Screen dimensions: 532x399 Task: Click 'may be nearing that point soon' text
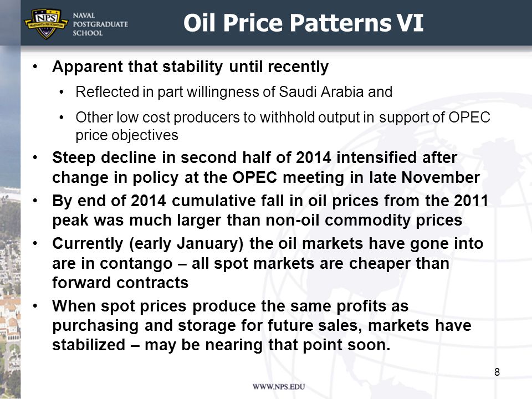(267, 345)
